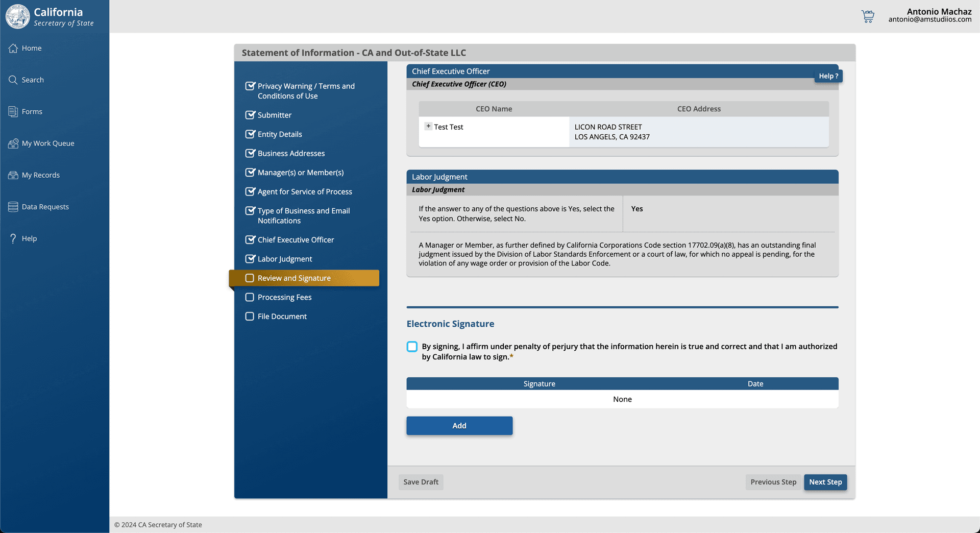Click the Add signature button
The width and height of the screenshot is (980, 533).
(x=459, y=426)
